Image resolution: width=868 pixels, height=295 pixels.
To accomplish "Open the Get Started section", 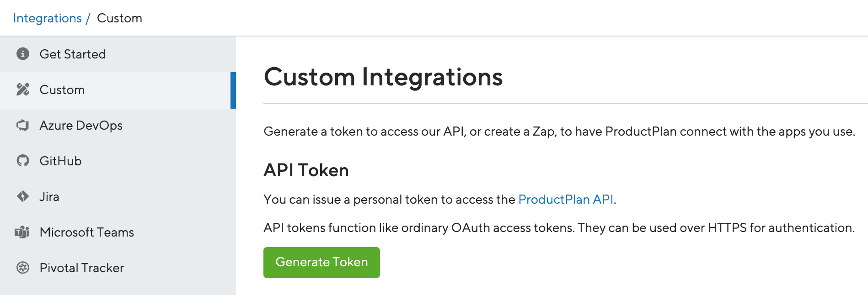I will pyautogui.click(x=73, y=54).
